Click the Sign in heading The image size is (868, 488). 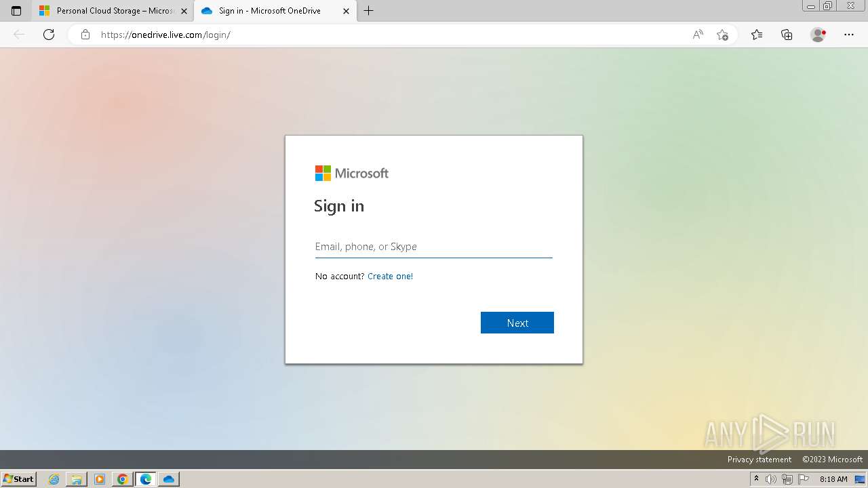[x=339, y=206]
